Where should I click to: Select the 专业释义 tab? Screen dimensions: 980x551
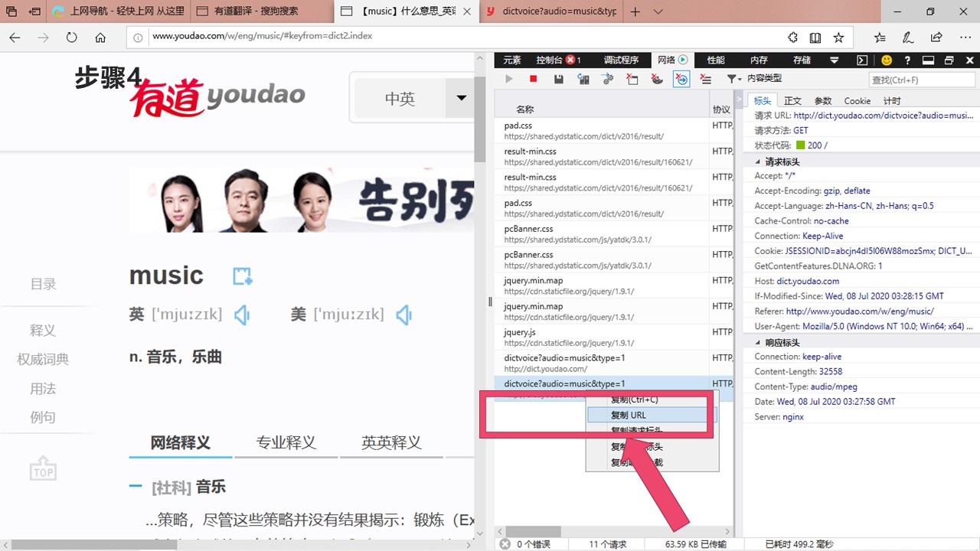[286, 442]
